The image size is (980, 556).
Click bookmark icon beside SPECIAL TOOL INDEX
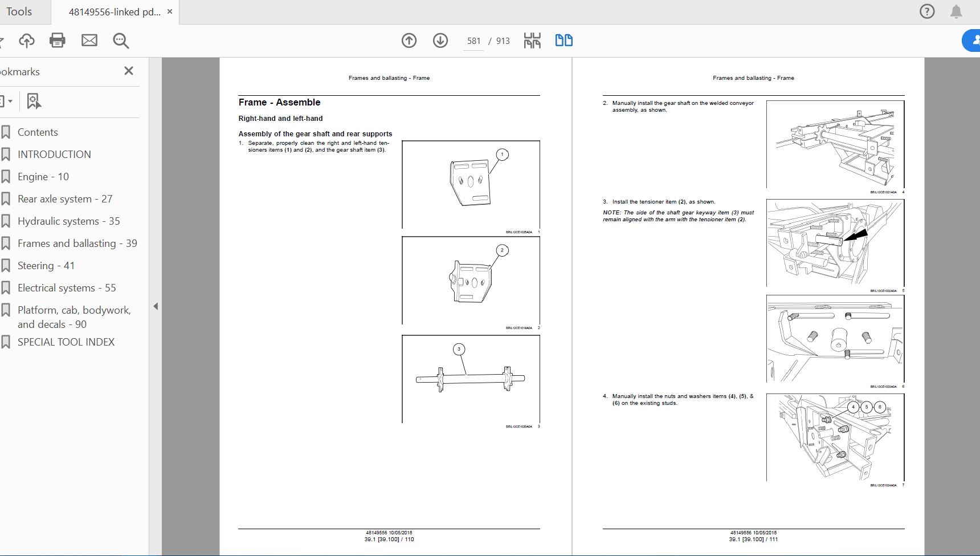[x=6, y=342]
